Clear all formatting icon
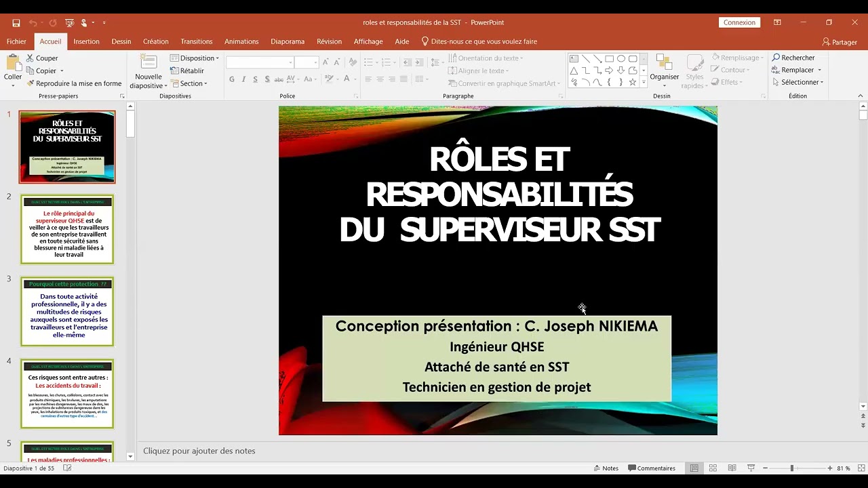Image resolution: width=868 pixels, height=488 pixels. pos(353,62)
